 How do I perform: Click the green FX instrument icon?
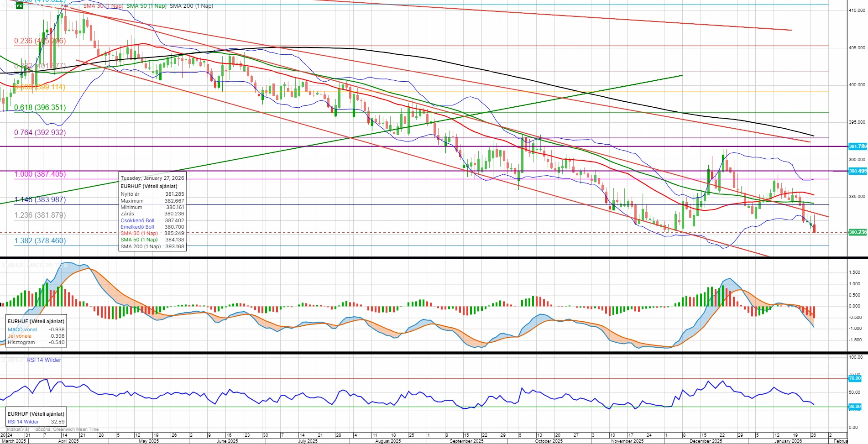tap(19, 6)
